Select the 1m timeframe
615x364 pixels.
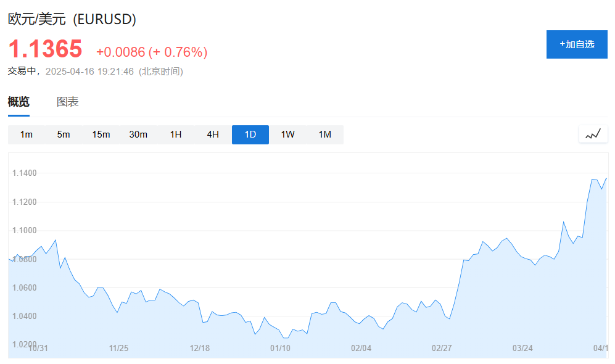tap(27, 134)
